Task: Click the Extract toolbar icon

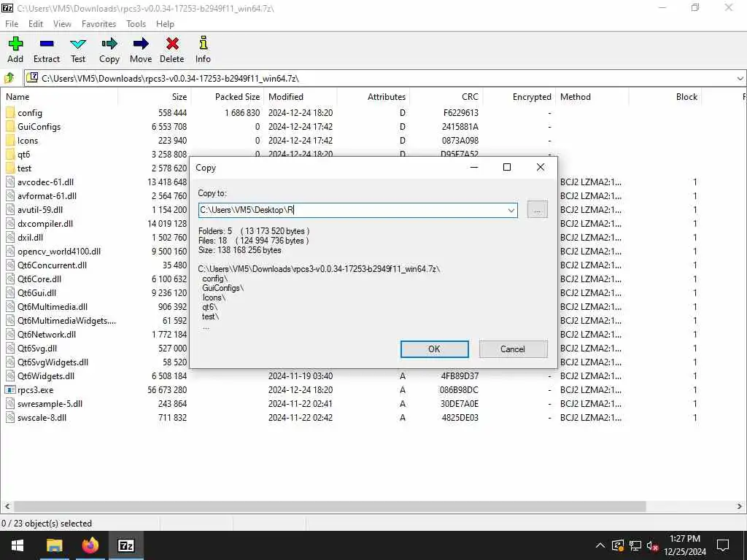Action: (x=47, y=44)
